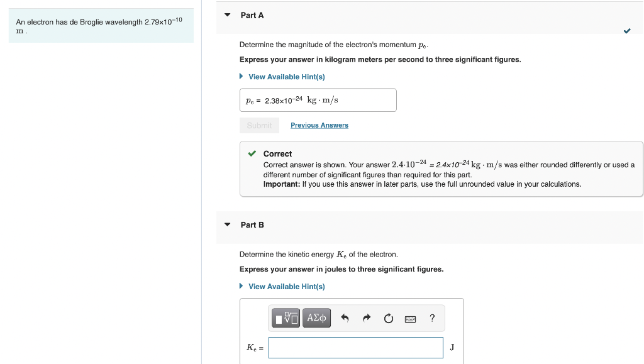Click the undo arrow in equation editor
Viewport: 644px width, 364px height.
345,317
